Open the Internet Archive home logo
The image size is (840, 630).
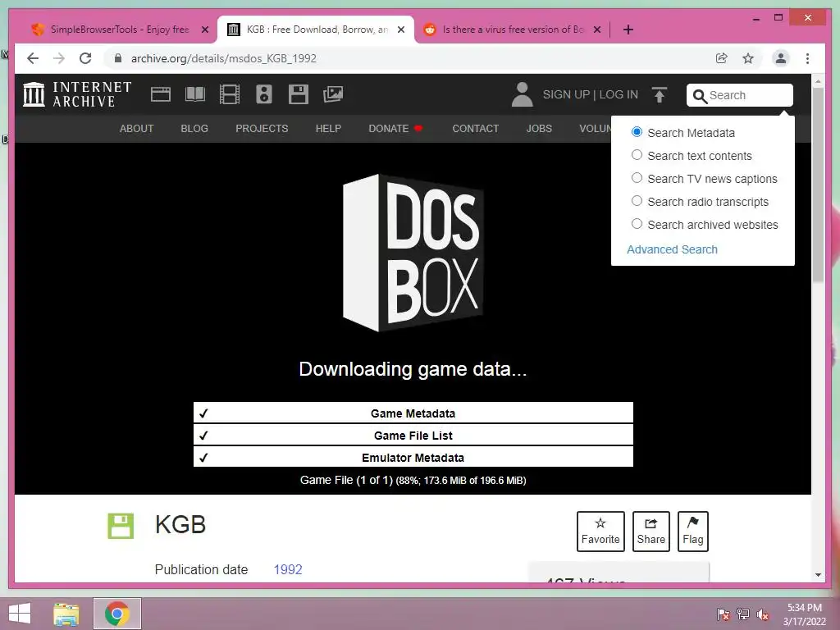pyautogui.click(x=77, y=94)
